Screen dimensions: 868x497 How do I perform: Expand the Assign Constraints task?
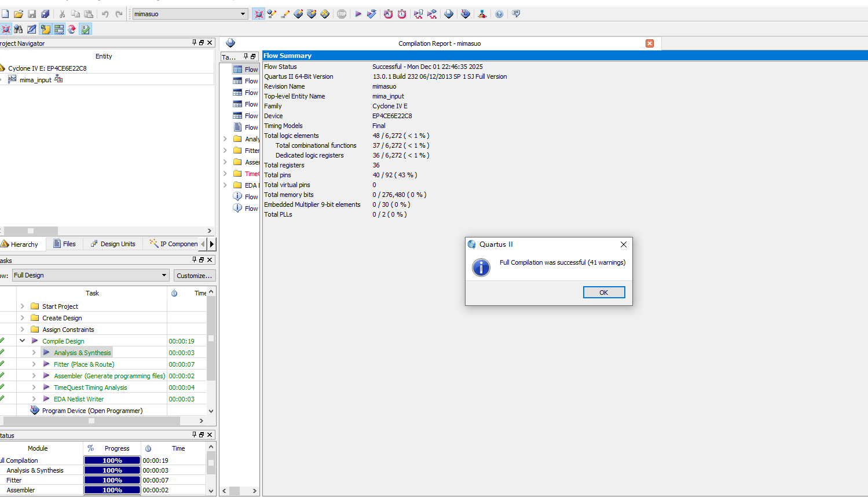pos(23,330)
